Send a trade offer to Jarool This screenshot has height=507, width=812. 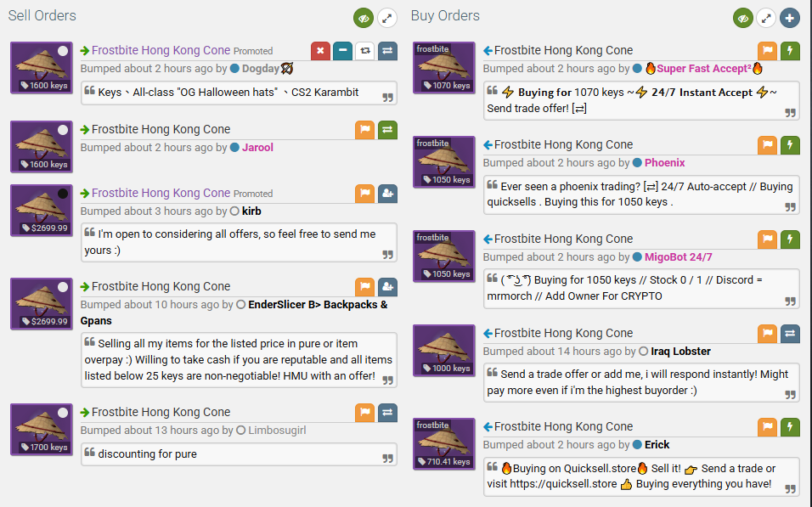coord(387,129)
